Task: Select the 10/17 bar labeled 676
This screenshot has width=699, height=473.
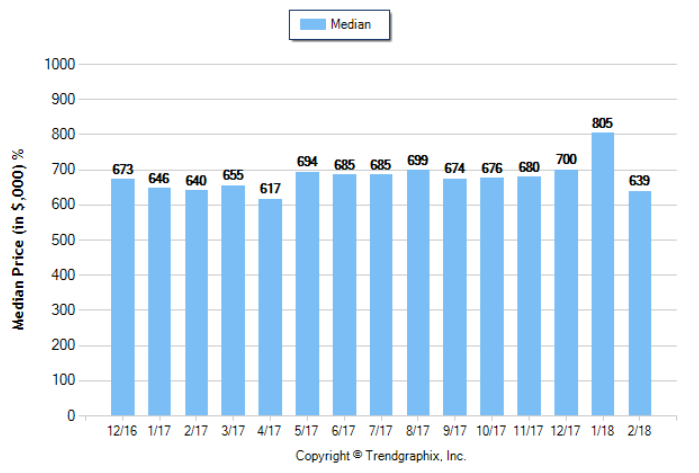Action: pos(492,296)
